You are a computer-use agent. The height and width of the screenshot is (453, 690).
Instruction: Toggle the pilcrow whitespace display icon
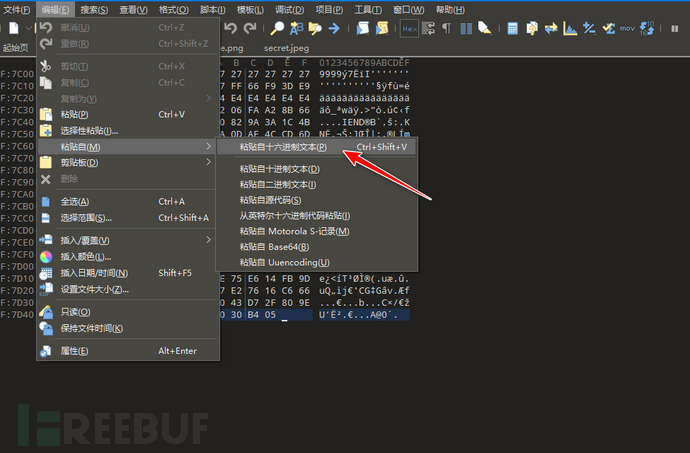447,29
